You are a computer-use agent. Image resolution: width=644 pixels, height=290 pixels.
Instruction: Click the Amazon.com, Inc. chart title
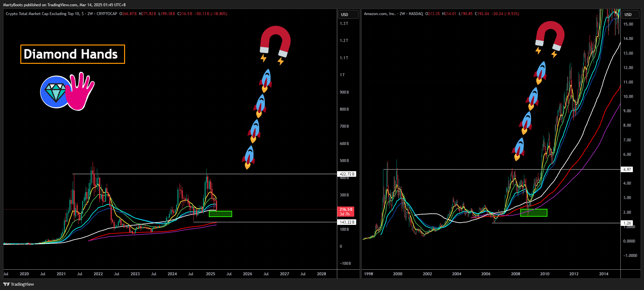pyautogui.click(x=380, y=14)
